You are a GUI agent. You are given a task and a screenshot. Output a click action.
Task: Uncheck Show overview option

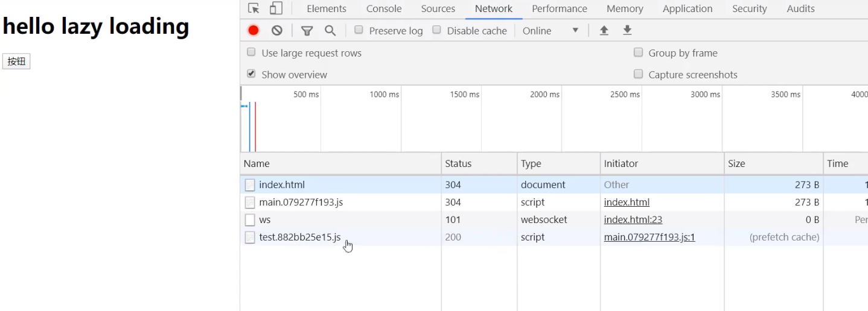coord(251,74)
